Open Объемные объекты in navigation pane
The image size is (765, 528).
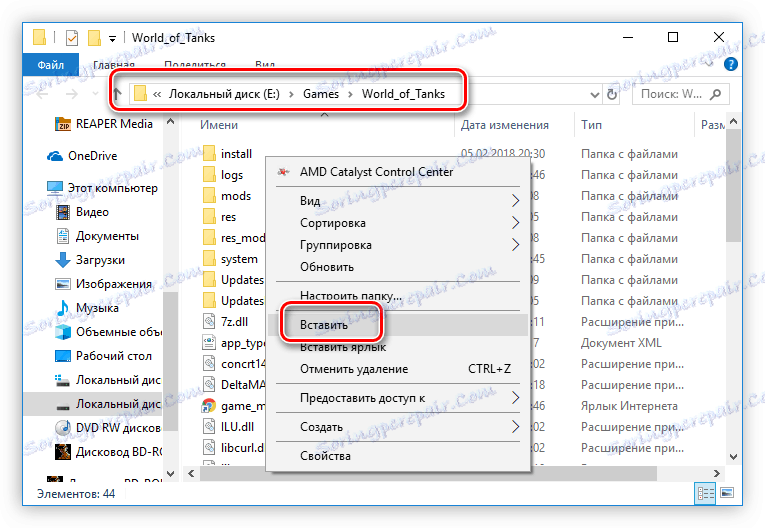pos(108,332)
